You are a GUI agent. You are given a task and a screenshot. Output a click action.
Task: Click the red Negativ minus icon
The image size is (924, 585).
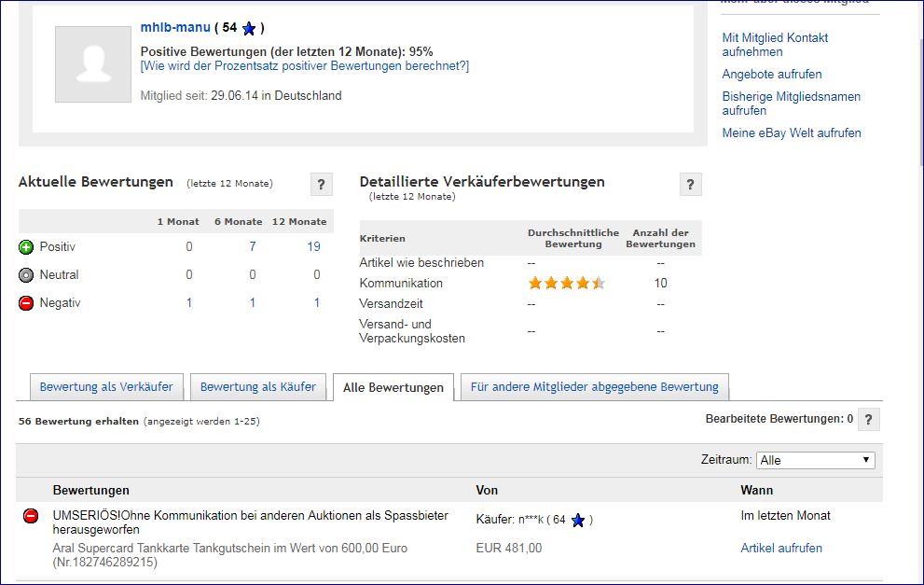pos(26,303)
